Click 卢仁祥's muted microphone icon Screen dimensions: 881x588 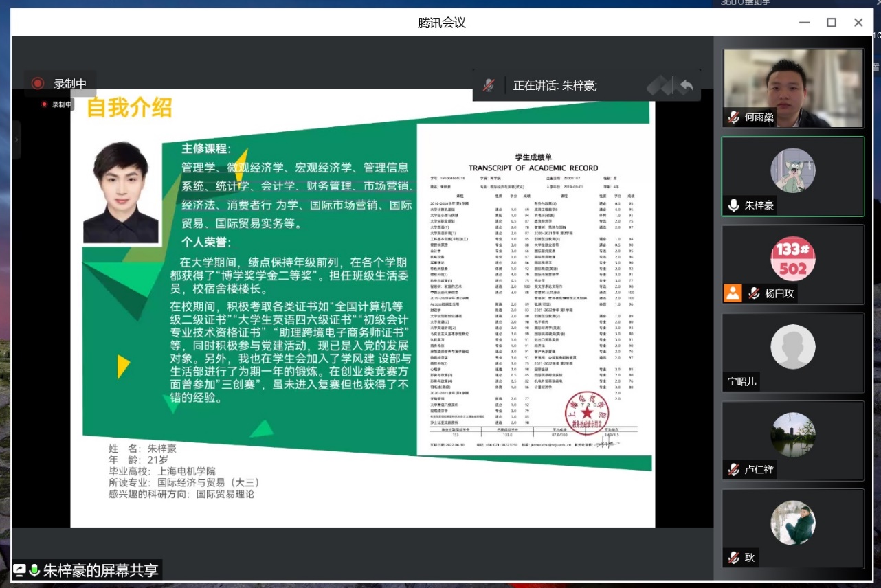(x=734, y=470)
